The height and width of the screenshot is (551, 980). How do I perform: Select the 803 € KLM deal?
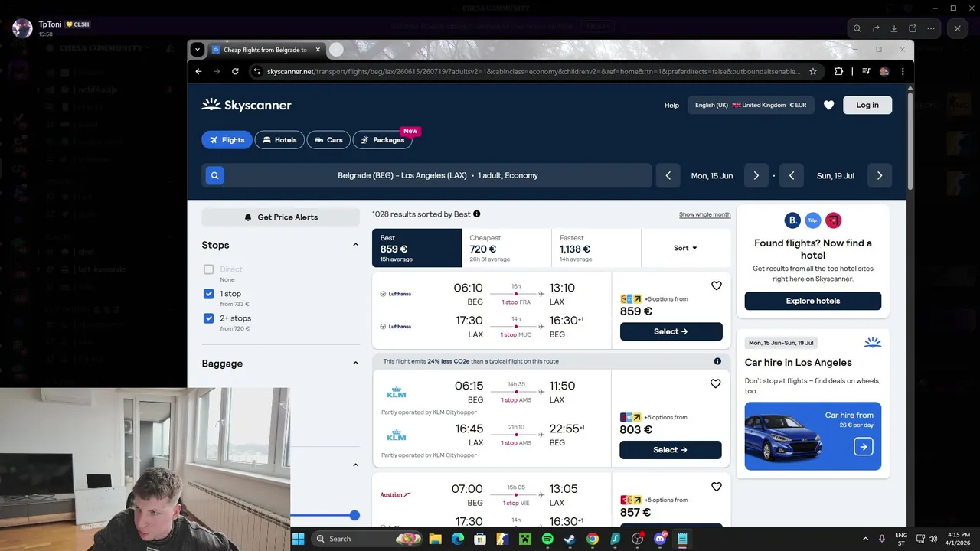point(671,450)
